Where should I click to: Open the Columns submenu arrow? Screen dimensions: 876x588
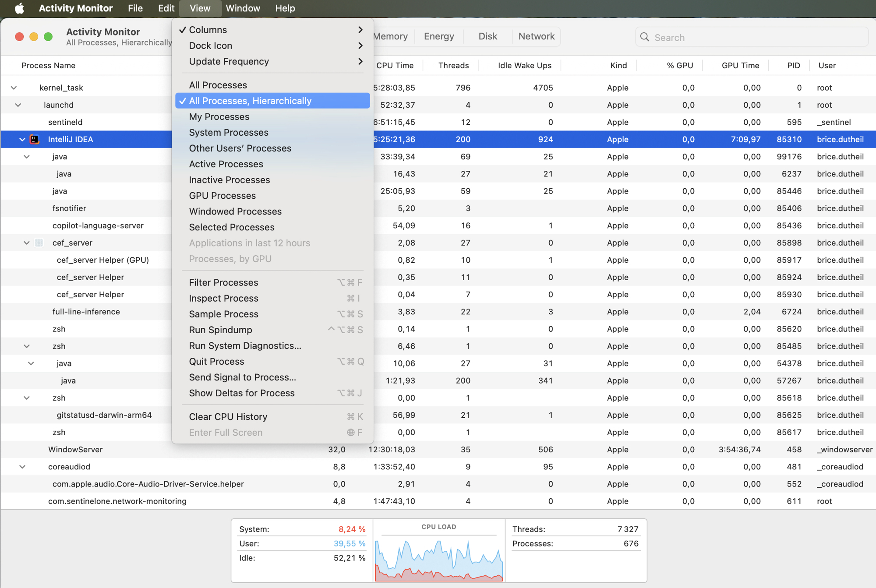[x=360, y=30]
